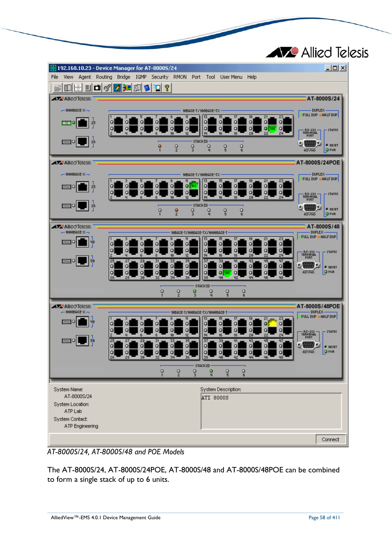Click the monitor toolbar icon beside help
The height and width of the screenshot is (555, 392).
click(157, 88)
